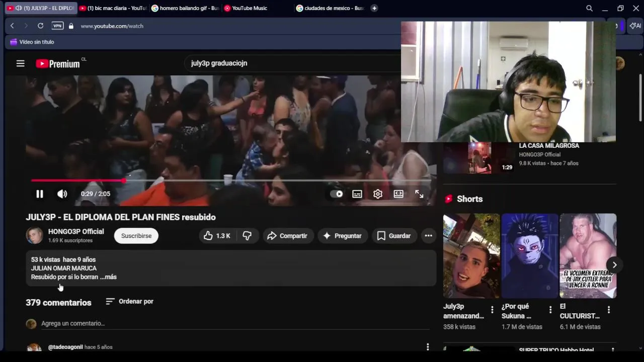Image resolution: width=644 pixels, height=362 pixels.
Task: Open menu for ¿Por qué Sukuna short
Action: (x=550, y=310)
